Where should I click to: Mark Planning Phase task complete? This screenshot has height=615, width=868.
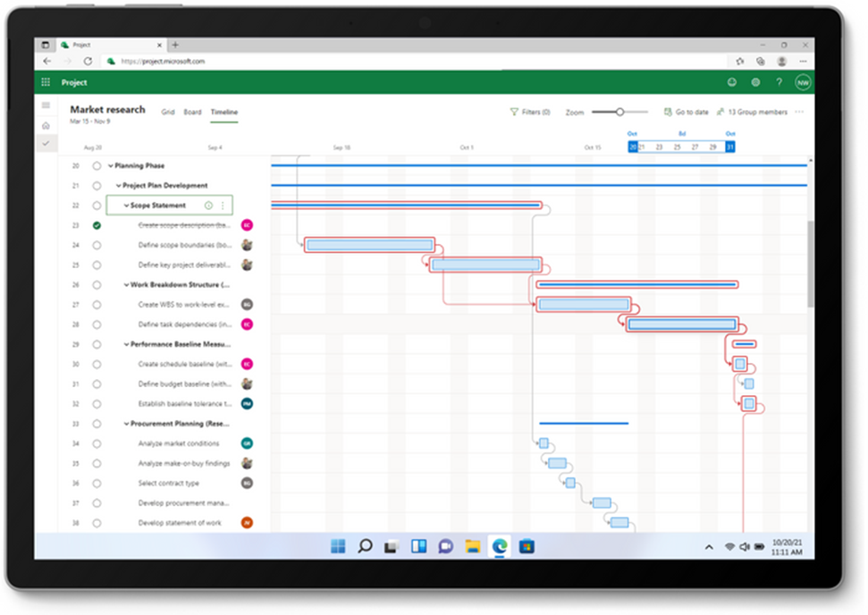pos(97,165)
